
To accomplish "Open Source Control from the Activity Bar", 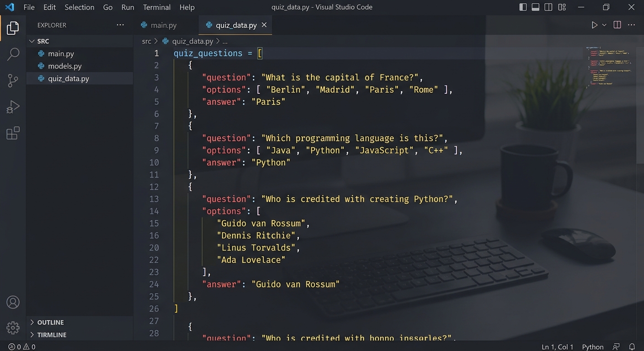I will click(x=12, y=80).
